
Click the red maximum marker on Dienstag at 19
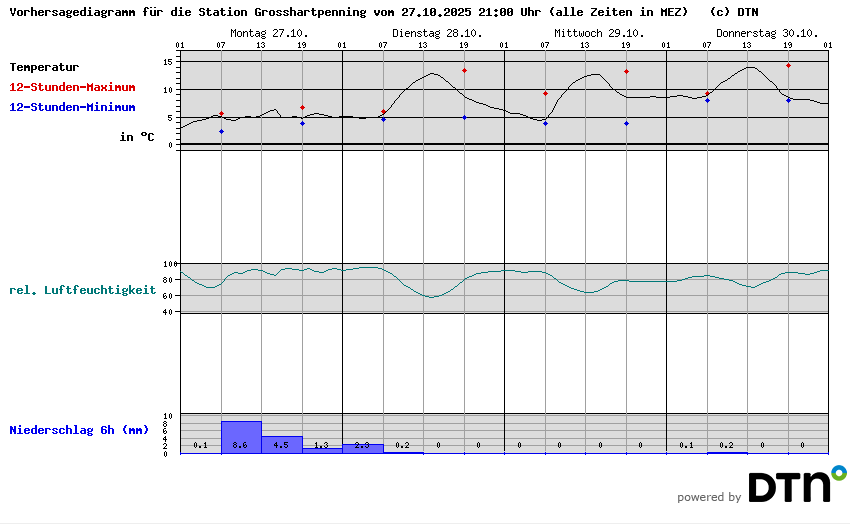[x=464, y=70]
